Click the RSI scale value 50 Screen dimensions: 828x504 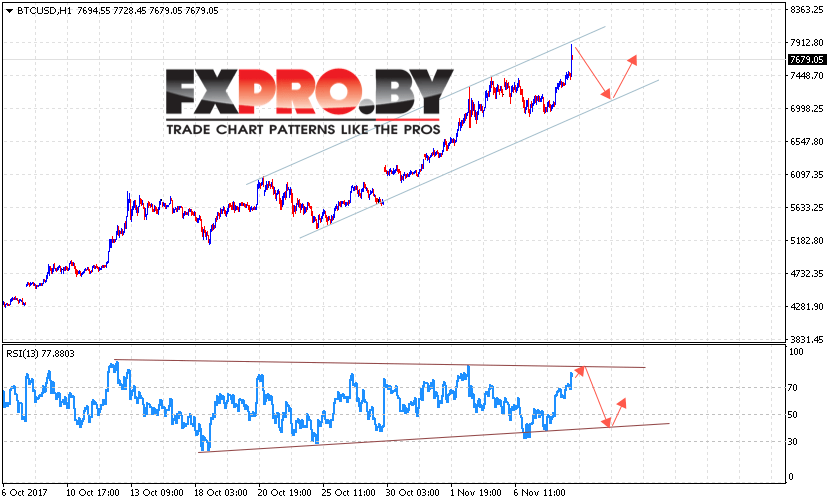point(793,415)
